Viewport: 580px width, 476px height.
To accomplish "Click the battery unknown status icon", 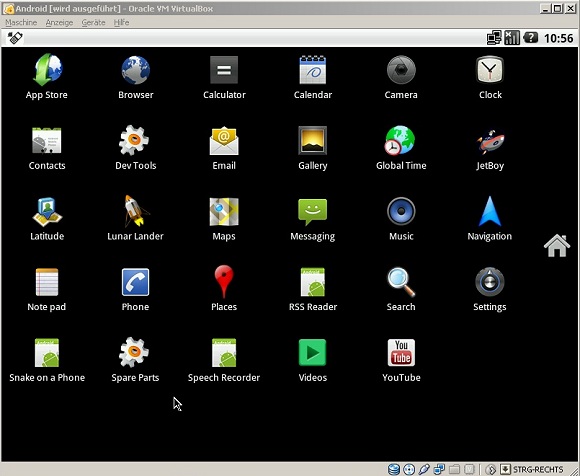I will [x=531, y=38].
